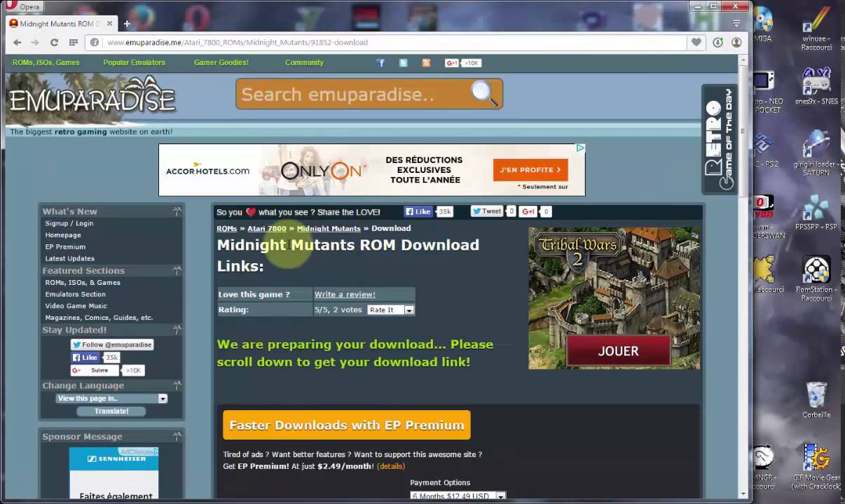Open PPSSPP - PSP desktop shortcut
This screenshot has width=845, height=504.
click(816, 213)
